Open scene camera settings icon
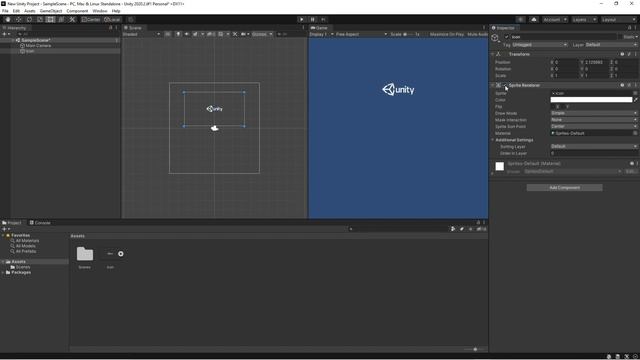This screenshot has height=360, width=640. tap(244, 34)
